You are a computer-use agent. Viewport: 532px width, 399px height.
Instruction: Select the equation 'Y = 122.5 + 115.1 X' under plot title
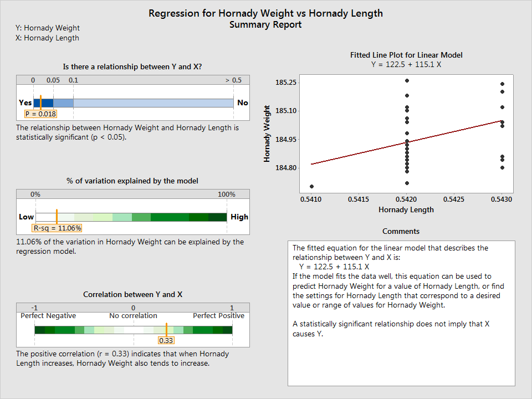point(406,64)
